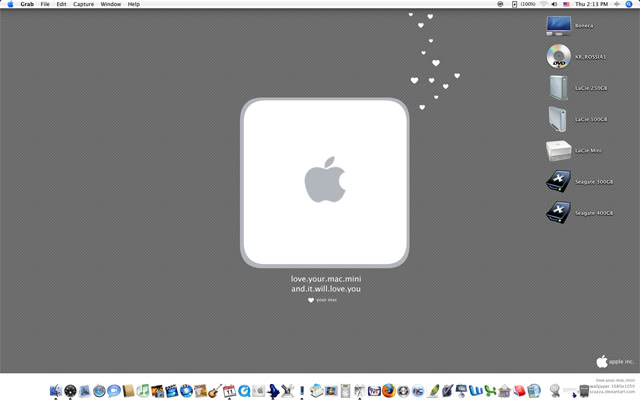This screenshot has height=400, width=640.
Task: Open the Help menu
Action: 133,4
